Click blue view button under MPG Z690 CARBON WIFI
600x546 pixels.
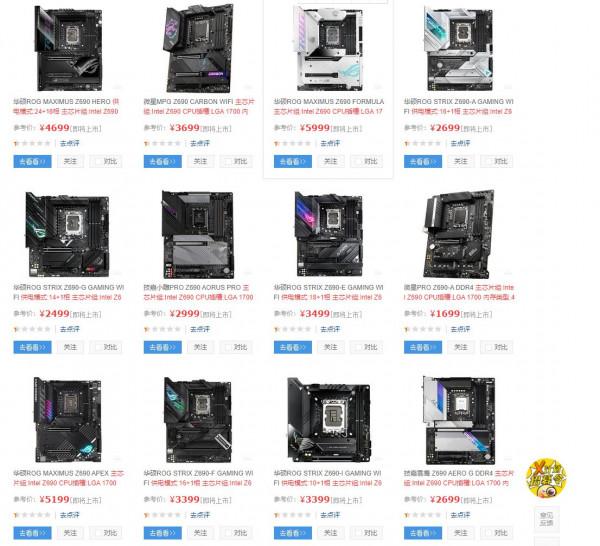click(x=163, y=161)
